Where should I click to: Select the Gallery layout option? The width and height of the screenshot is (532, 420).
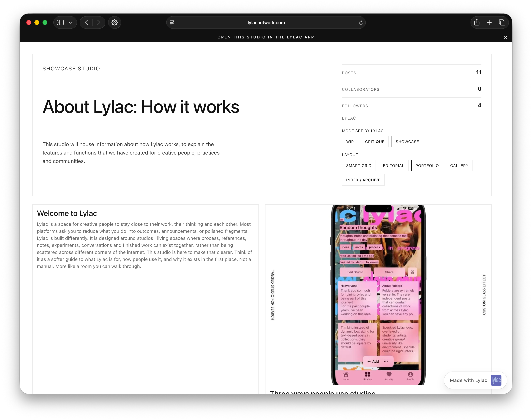459,166
